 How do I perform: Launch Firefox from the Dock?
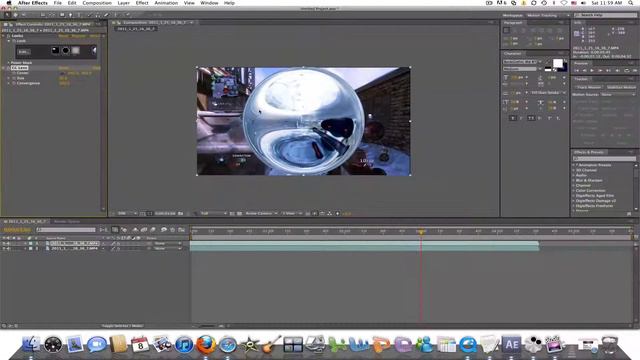pyautogui.click(x=206, y=344)
